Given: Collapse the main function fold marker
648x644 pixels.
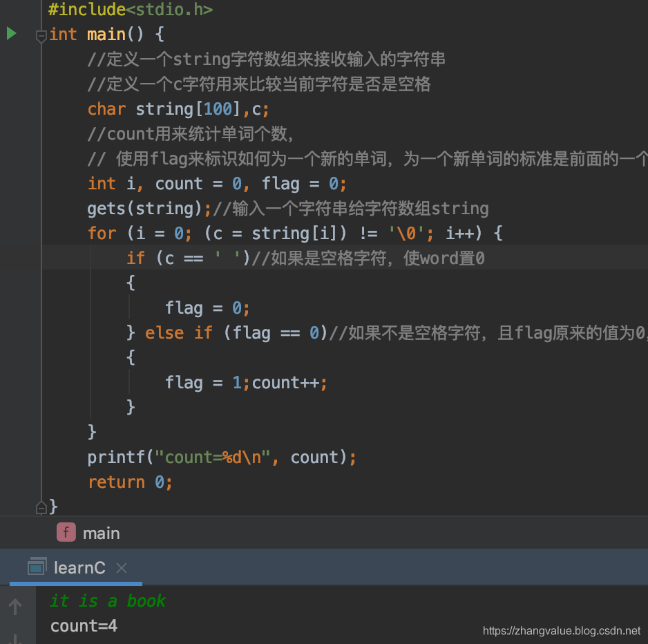Looking at the screenshot, I should click(41, 35).
